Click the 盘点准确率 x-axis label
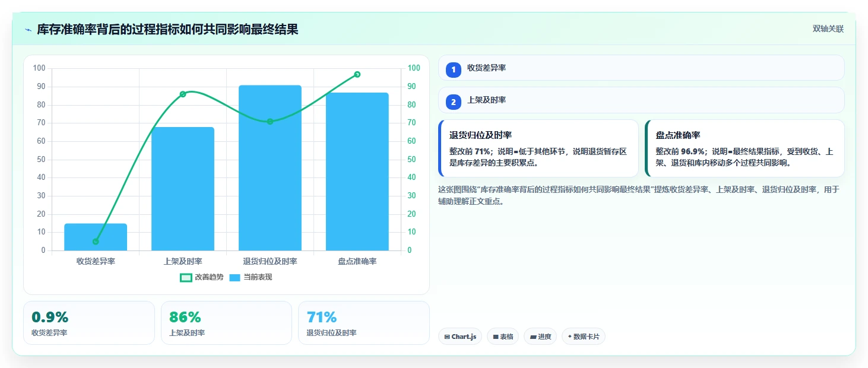Viewport: 868px width, 368px height. [357, 261]
